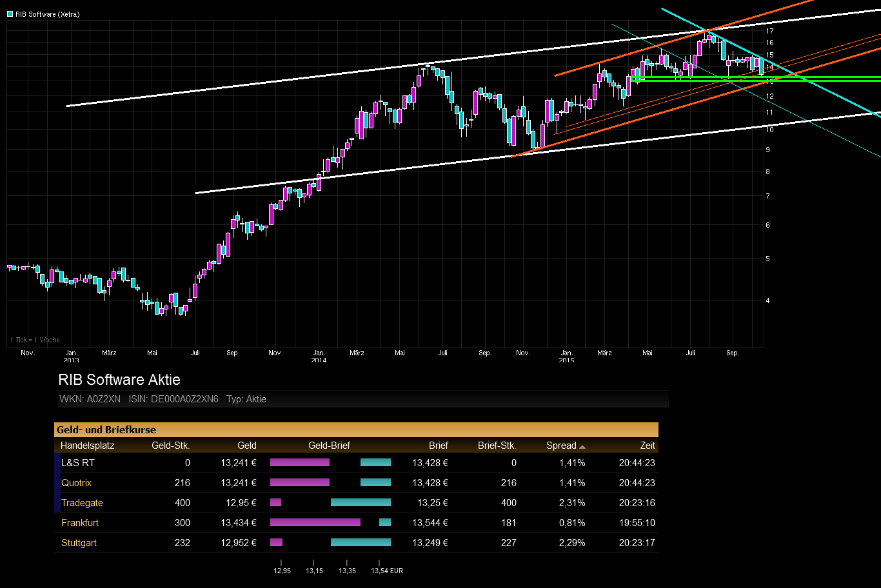The width and height of the screenshot is (881, 588).
Task: Click the RIB Software (Xetra) legend label
Action: click(48, 14)
